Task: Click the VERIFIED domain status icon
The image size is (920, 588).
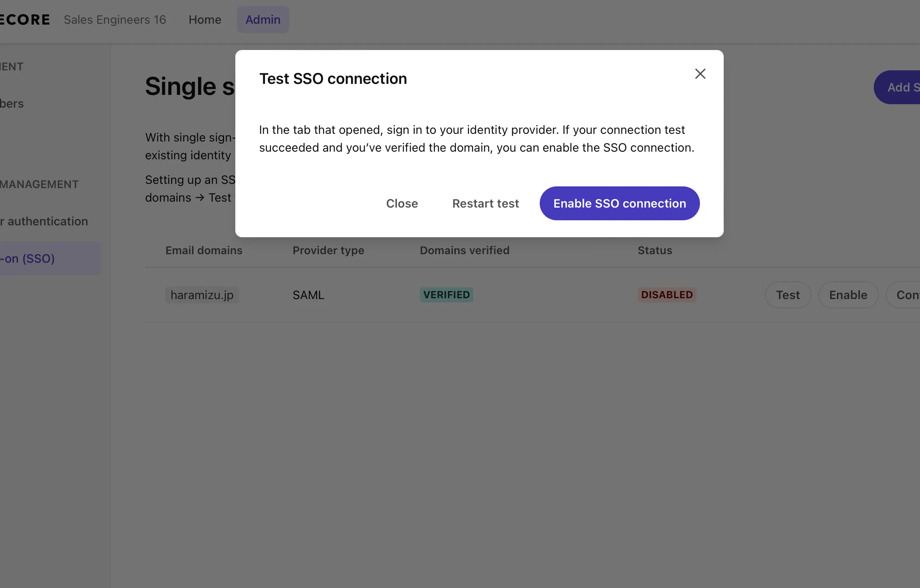Action: point(446,294)
